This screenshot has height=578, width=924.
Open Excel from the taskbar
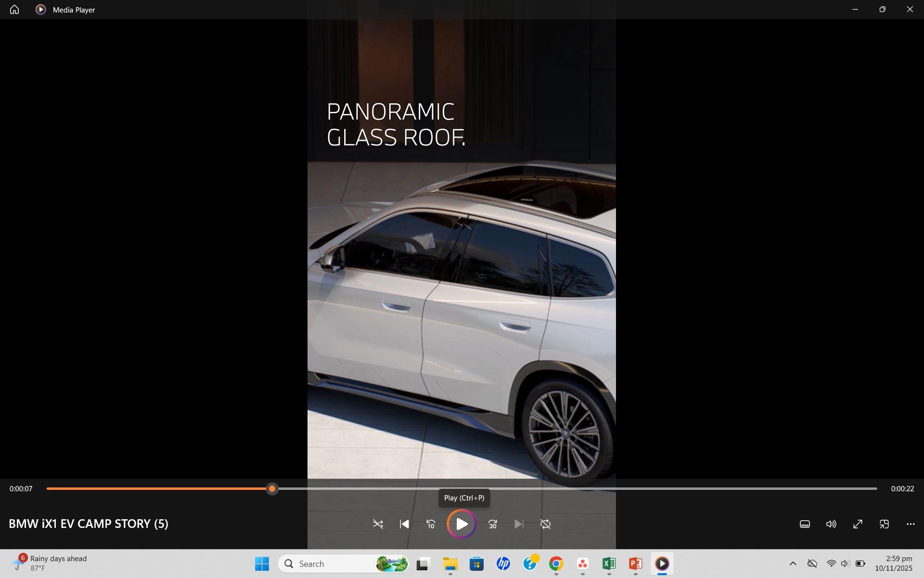click(609, 564)
